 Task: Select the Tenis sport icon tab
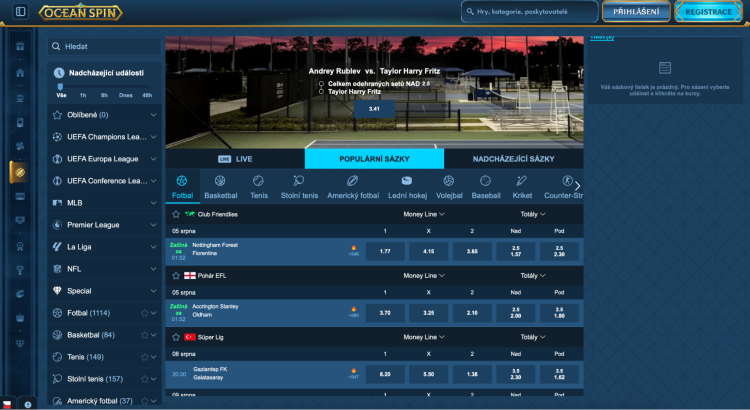pos(259,187)
